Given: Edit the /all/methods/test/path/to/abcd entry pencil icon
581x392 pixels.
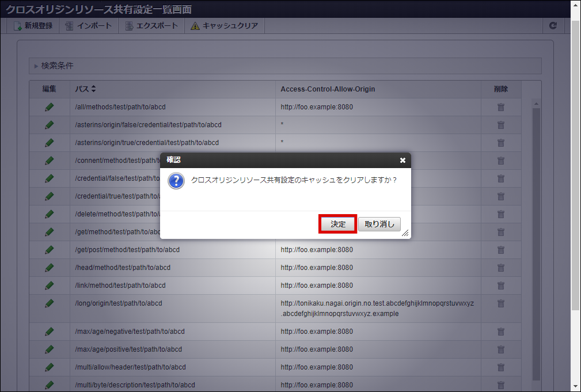Looking at the screenshot, I should point(50,106).
